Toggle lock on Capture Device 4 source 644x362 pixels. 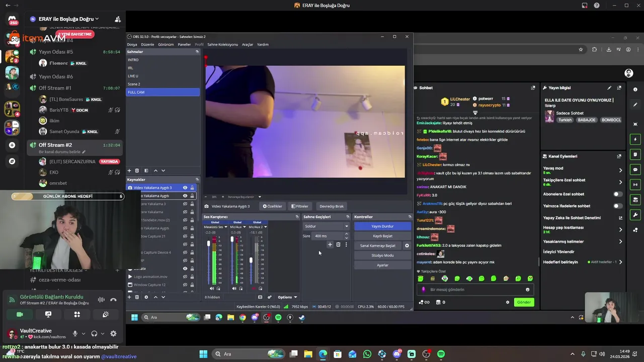[x=192, y=252]
